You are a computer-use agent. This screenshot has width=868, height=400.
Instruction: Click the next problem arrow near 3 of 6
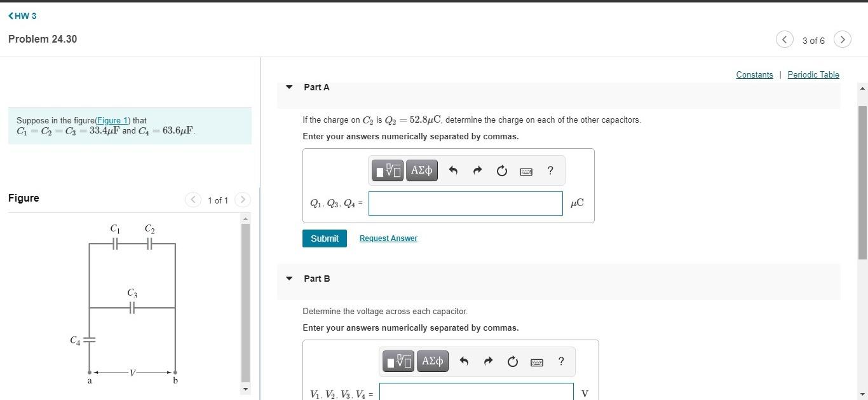pos(842,39)
